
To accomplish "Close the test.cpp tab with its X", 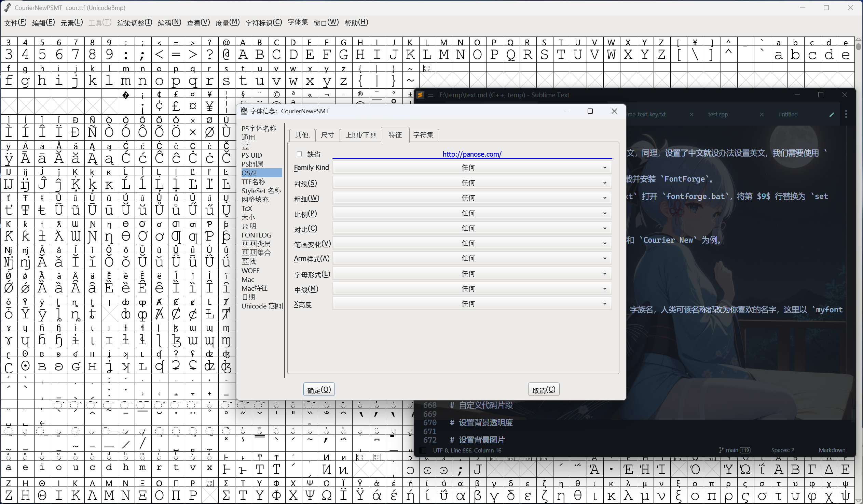I will [x=762, y=114].
